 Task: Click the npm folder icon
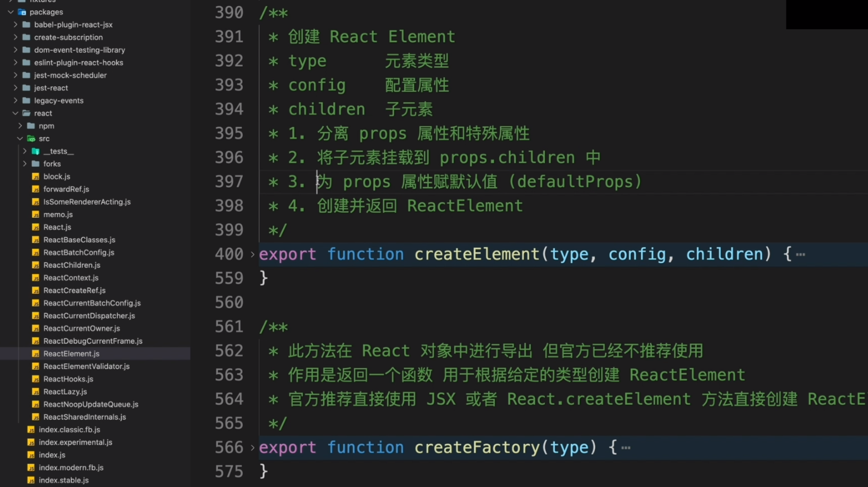31,125
